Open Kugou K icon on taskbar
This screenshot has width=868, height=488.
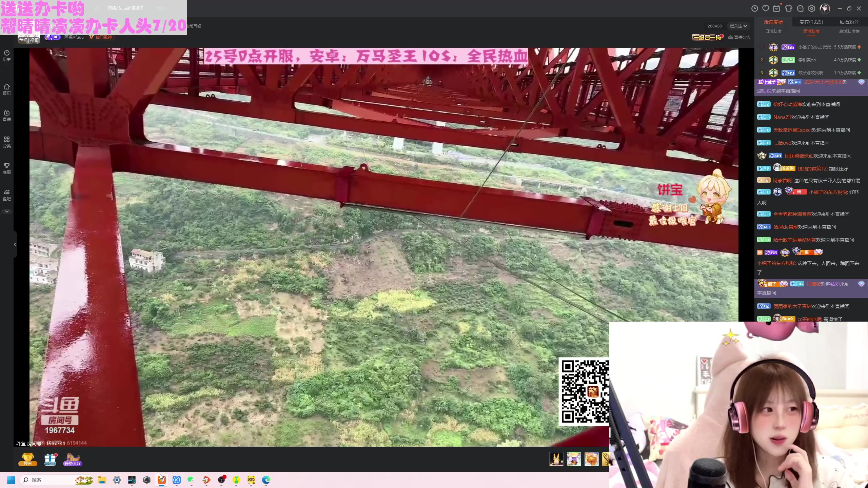coord(177,480)
